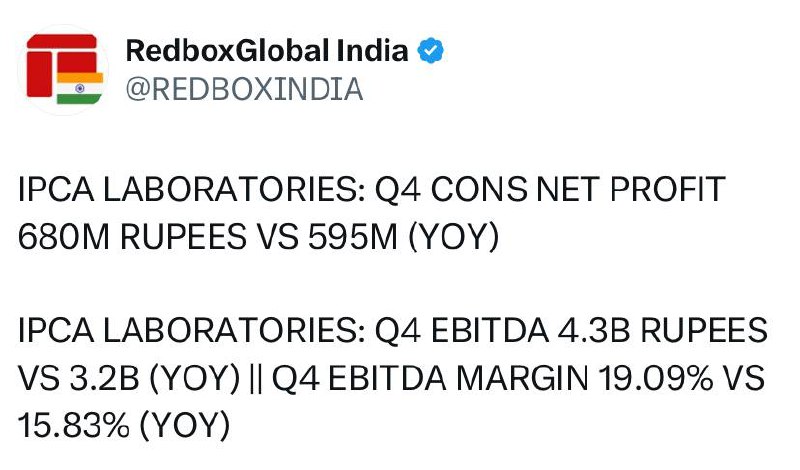Click the Indian flag in the avatar logo

click(x=80, y=88)
